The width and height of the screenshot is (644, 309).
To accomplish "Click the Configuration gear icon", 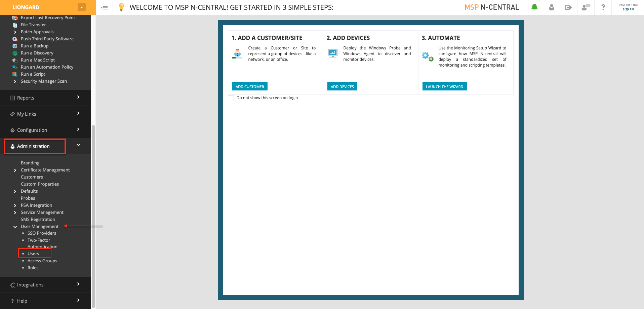I will tap(13, 130).
